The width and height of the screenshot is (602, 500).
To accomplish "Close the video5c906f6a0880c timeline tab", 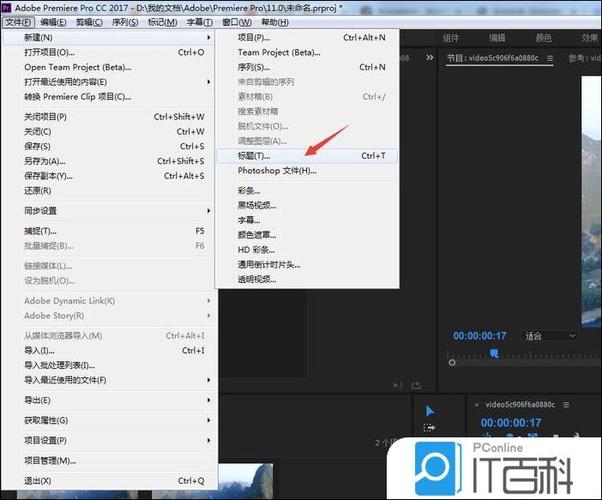I will pos(476,405).
